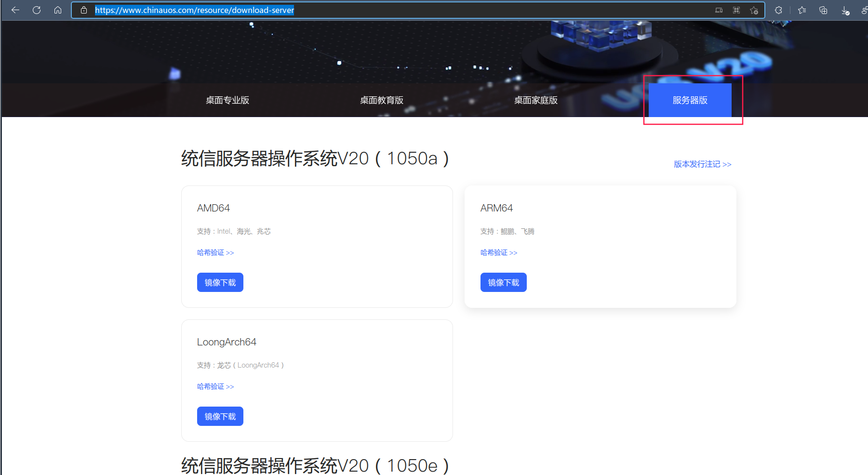Switch to the 桌面专业版 tab
The image size is (868, 475).
click(x=227, y=100)
